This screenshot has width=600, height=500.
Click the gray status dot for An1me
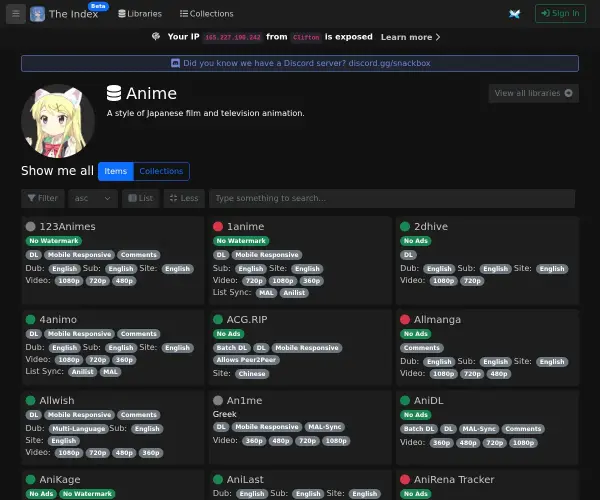(218, 401)
